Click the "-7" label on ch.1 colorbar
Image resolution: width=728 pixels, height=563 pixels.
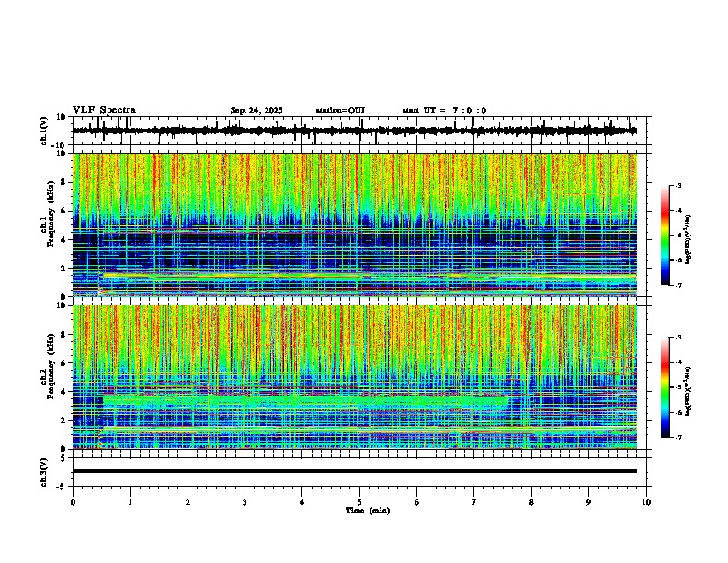[678, 285]
